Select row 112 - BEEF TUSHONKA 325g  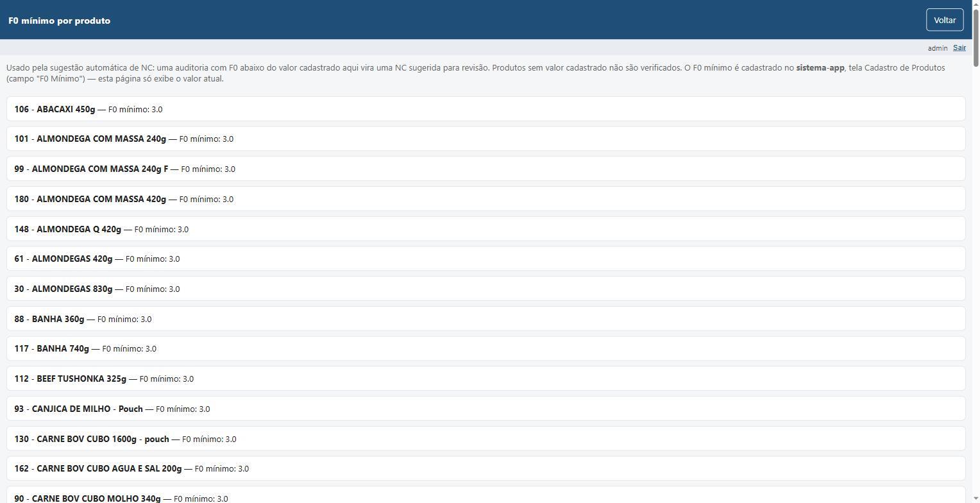[486, 379]
